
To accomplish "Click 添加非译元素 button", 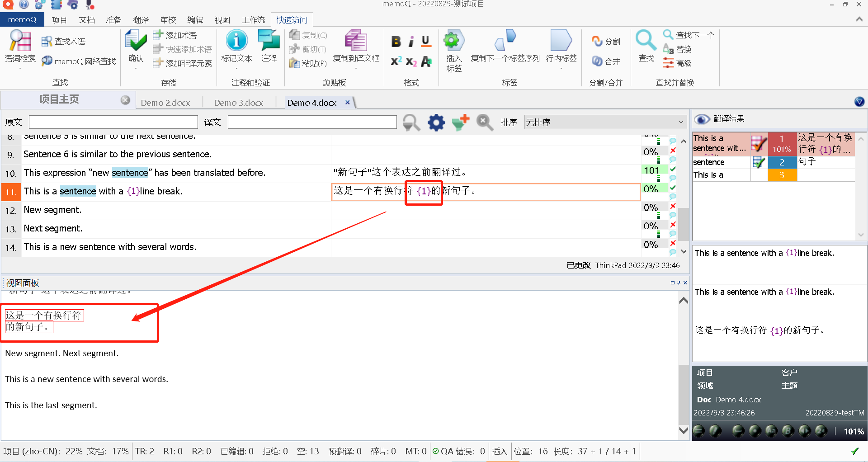I will [182, 63].
